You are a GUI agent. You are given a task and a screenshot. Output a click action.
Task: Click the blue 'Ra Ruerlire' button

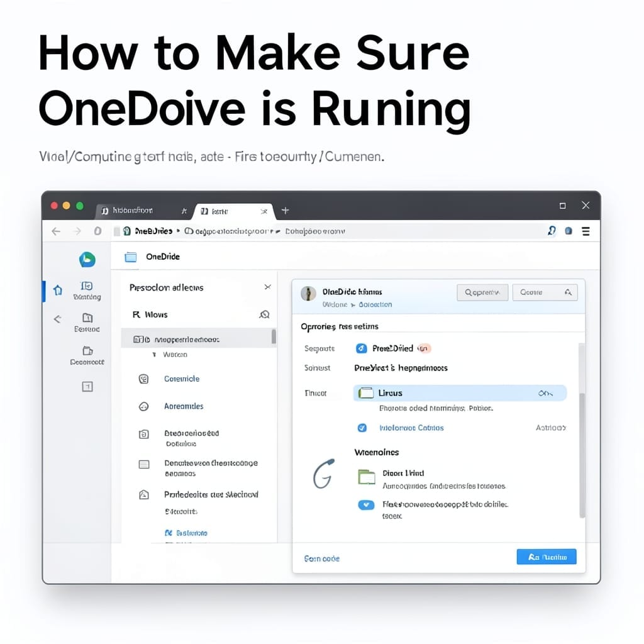pos(547,557)
